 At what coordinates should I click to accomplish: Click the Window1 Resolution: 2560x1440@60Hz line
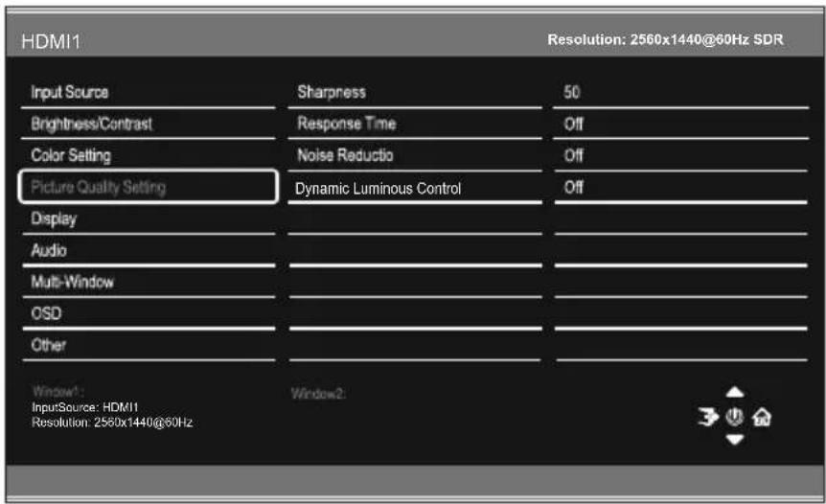pos(112,423)
